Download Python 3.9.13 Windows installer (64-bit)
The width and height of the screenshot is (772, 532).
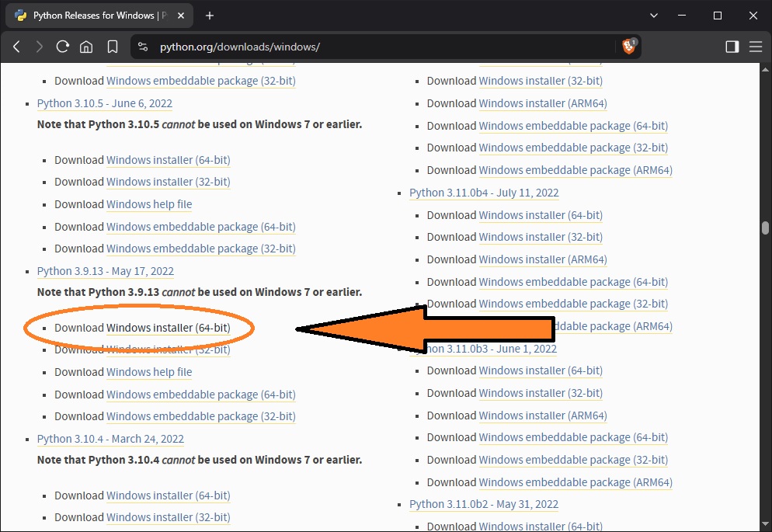tap(169, 328)
